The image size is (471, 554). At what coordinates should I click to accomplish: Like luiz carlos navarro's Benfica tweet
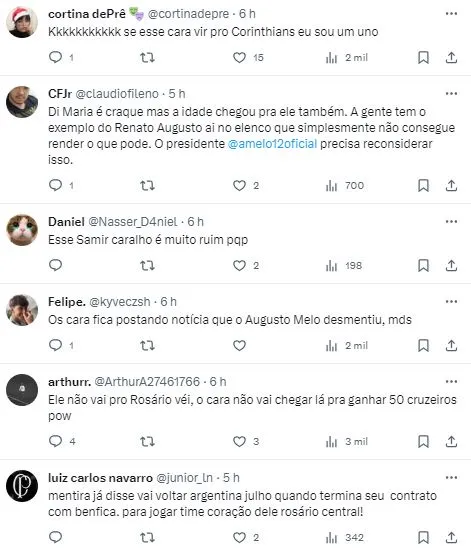coord(239,537)
